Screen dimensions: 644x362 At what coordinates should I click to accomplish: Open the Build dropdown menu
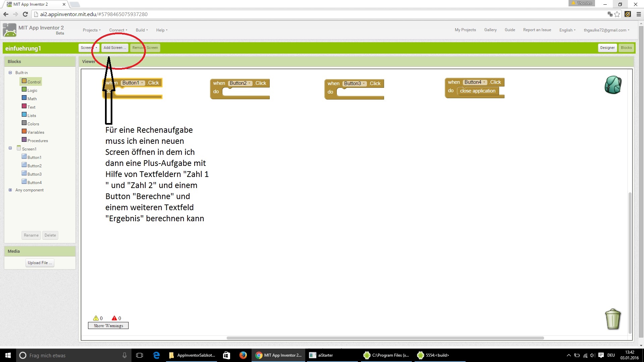(x=142, y=30)
